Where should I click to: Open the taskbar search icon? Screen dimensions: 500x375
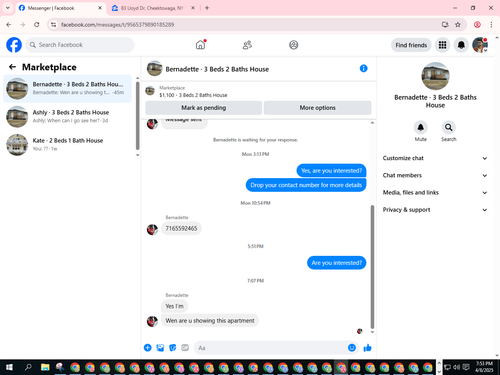[28, 367]
